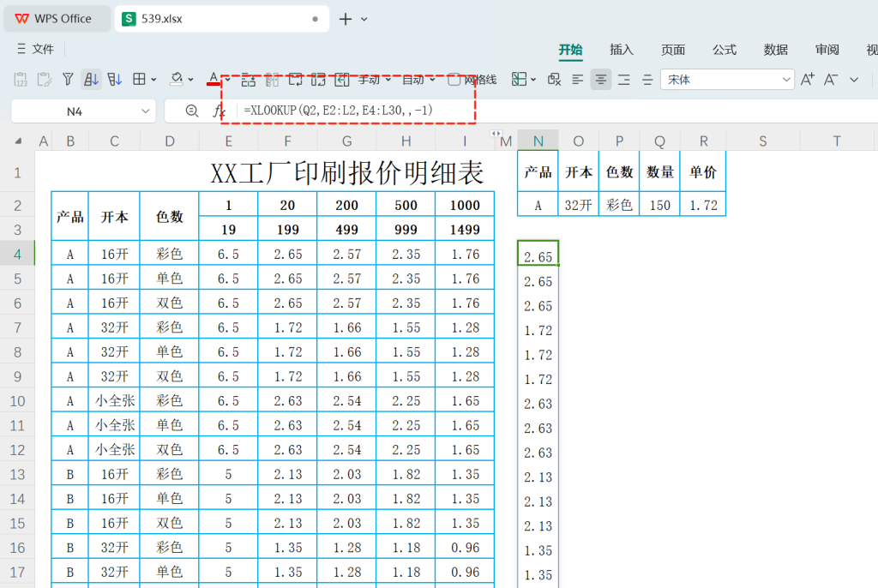Viewport: 878px width, 588px height.
Task: Click the format painter clipboard icon
Action: (45, 80)
